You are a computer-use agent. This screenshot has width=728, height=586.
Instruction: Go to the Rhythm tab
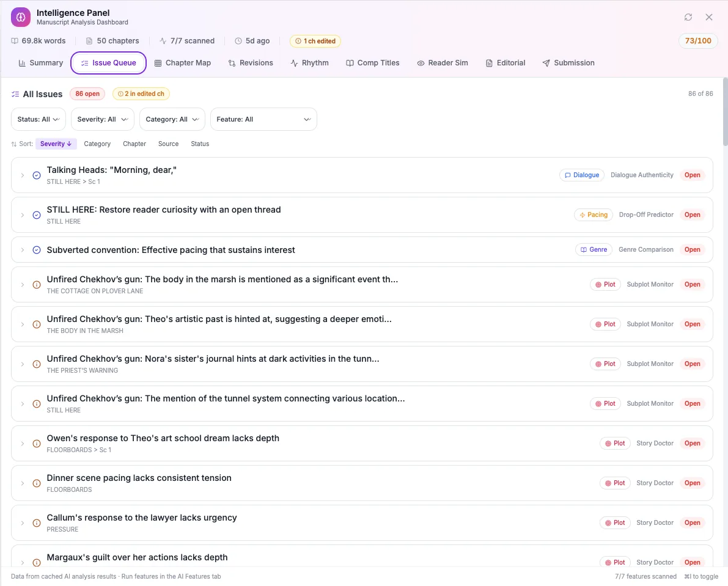point(310,63)
